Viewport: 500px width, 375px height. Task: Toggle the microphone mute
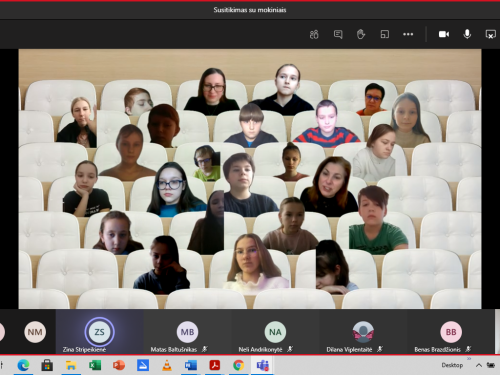click(x=467, y=34)
